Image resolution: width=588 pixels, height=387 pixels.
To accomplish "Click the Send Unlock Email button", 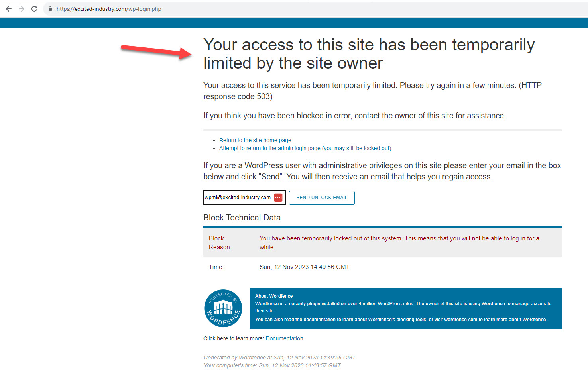I will pyautogui.click(x=322, y=198).
